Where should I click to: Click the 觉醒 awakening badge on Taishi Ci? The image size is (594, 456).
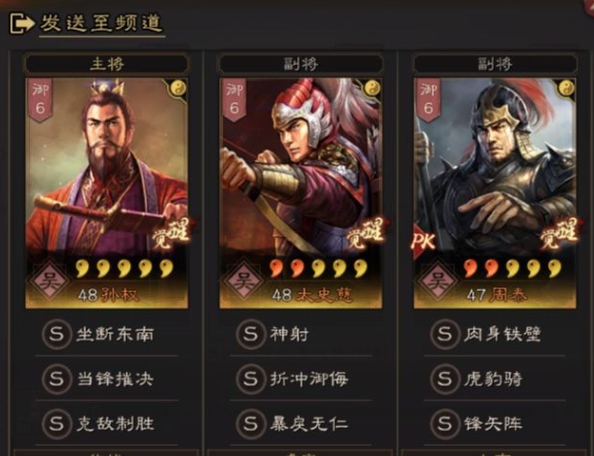tap(365, 234)
